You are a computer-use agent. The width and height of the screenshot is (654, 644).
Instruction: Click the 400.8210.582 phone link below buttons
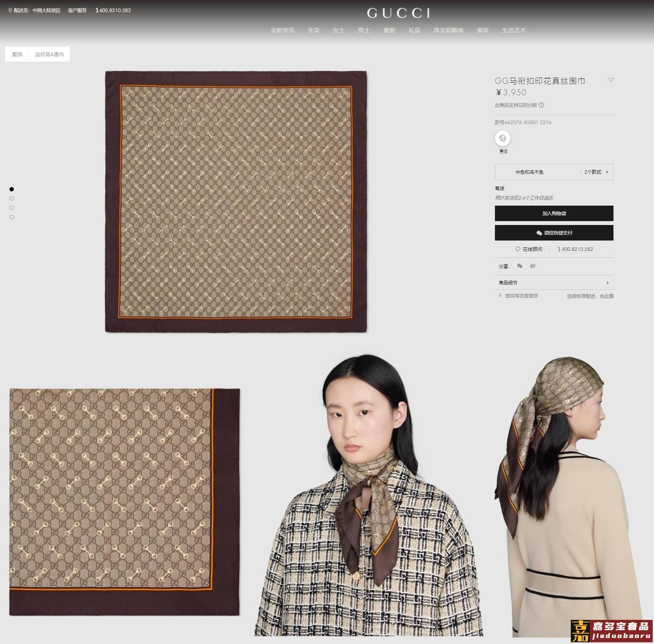[x=575, y=249]
